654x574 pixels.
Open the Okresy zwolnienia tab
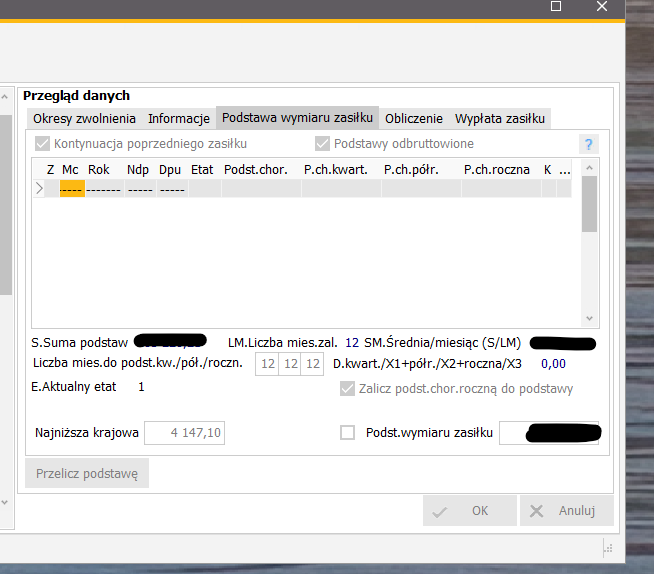point(85,118)
